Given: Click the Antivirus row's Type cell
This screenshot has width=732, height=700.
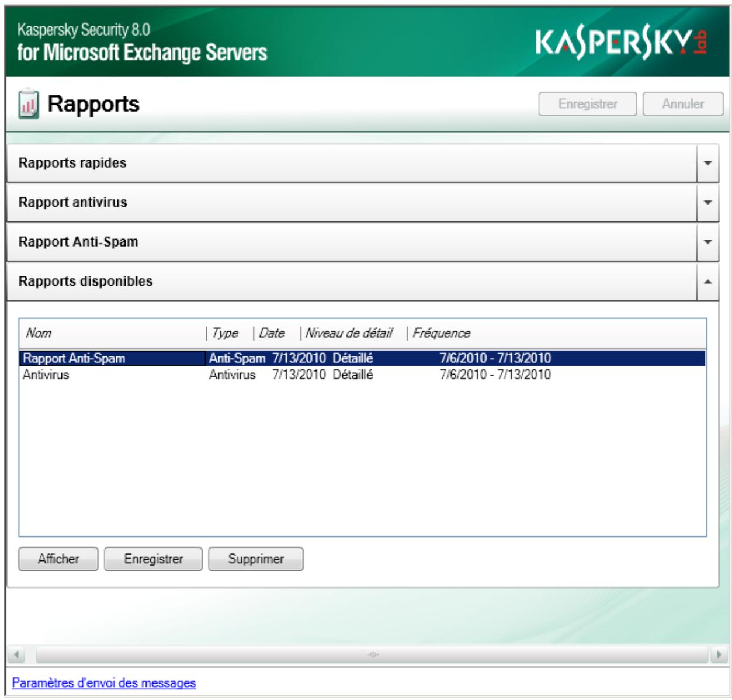Looking at the screenshot, I should (233, 375).
